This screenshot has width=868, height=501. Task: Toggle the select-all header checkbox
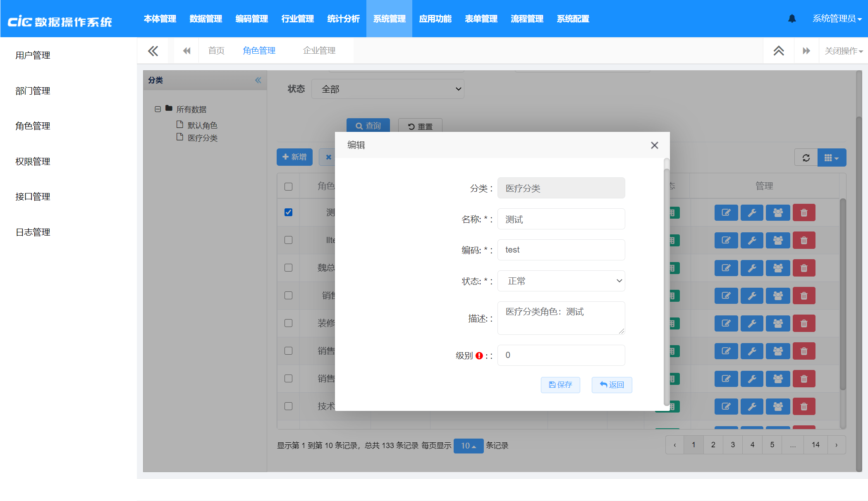(x=288, y=186)
